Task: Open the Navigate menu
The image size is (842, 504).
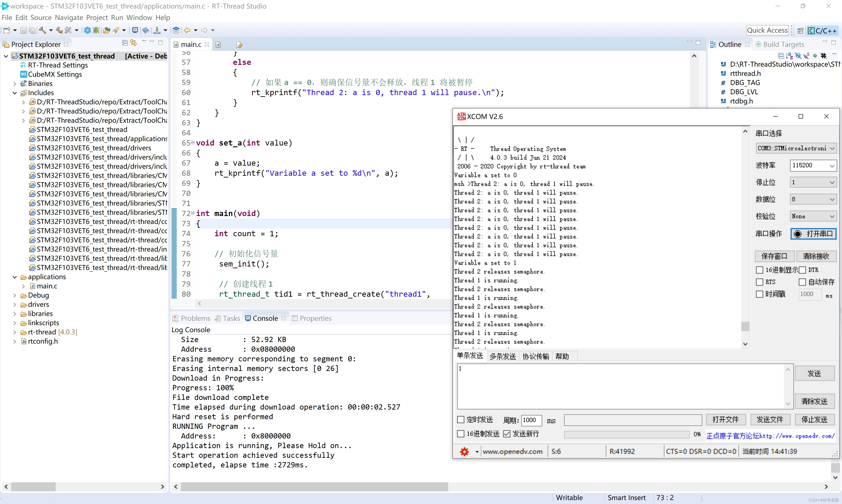Action: tap(69, 18)
